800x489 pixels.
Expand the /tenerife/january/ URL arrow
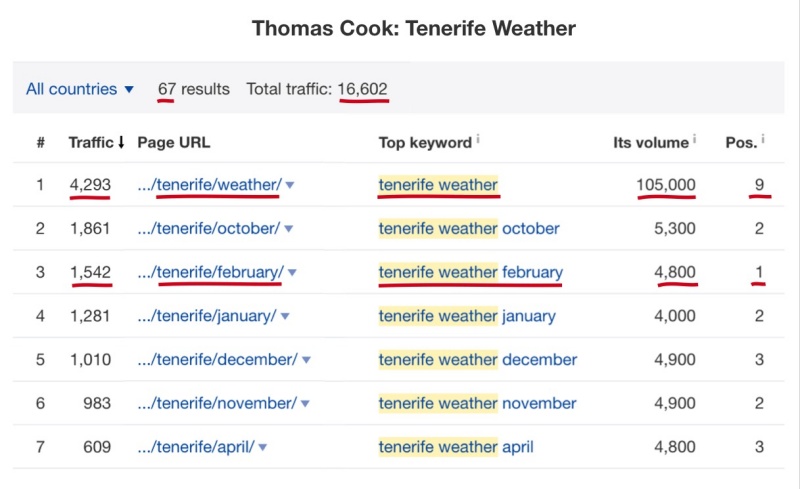[285, 316]
